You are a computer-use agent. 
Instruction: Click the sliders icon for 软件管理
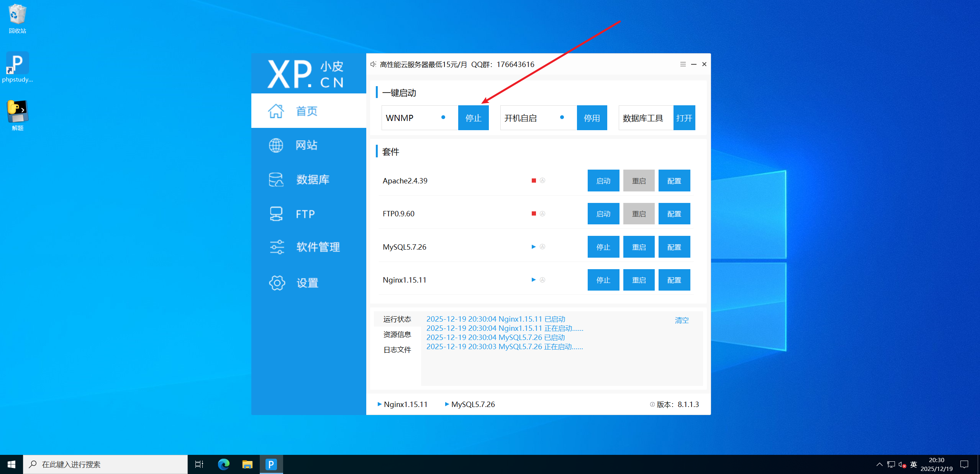tap(277, 247)
